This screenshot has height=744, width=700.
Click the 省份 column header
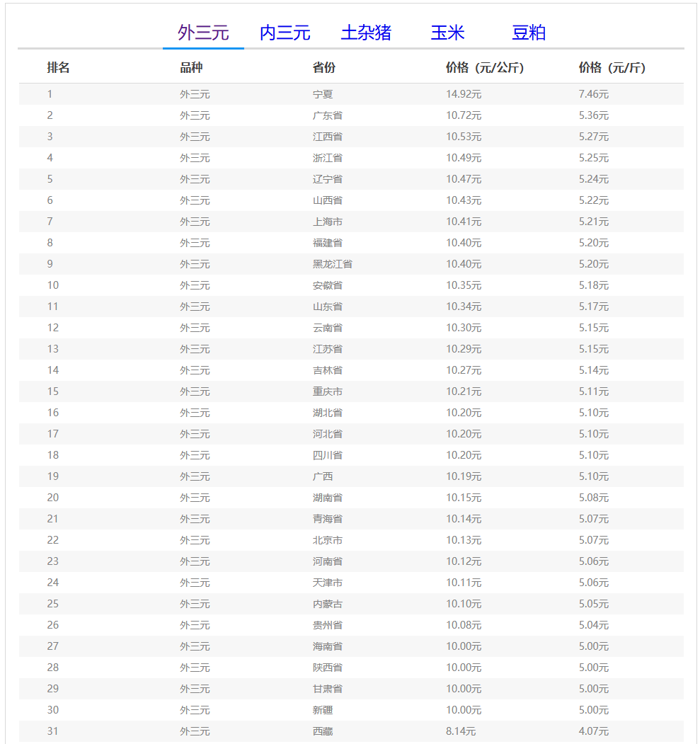point(324,68)
